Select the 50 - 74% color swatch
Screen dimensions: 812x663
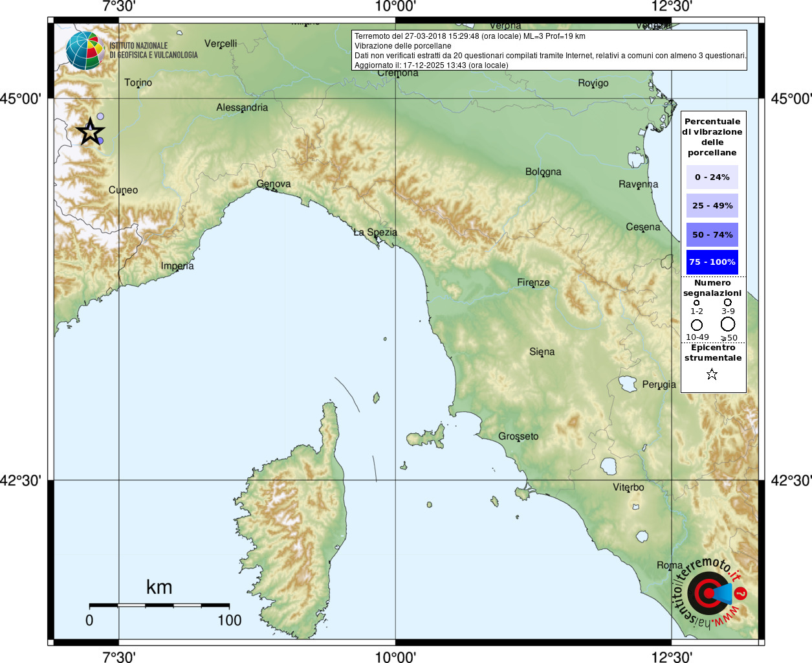[x=712, y=234]
